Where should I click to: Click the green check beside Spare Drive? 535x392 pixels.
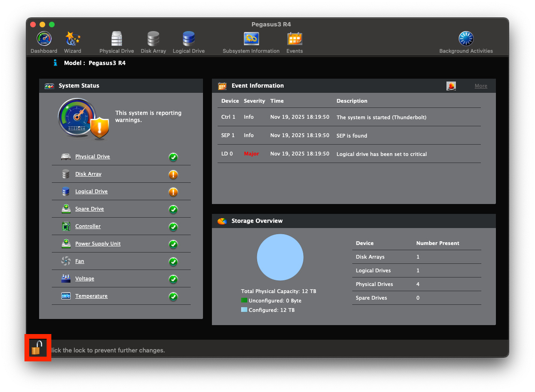point(173,209)
